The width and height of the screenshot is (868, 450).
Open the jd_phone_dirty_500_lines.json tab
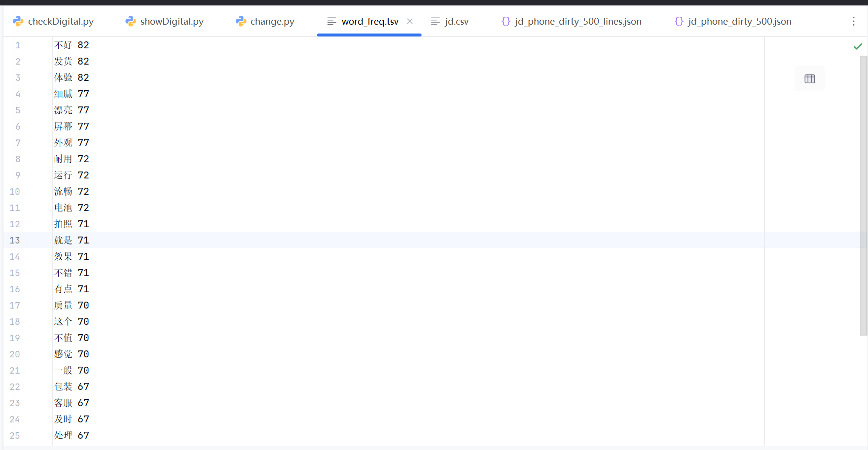[x=572, y=21]
